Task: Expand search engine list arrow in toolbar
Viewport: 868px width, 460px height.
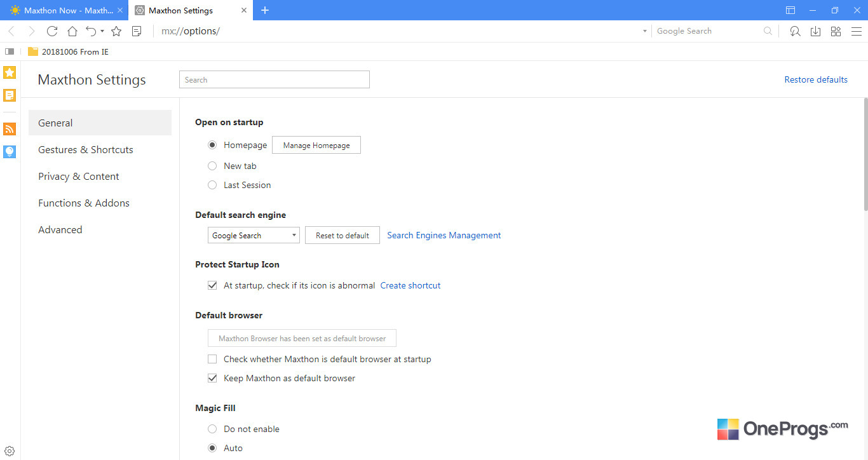Action: pyautogui.click(x=644, y=31)
